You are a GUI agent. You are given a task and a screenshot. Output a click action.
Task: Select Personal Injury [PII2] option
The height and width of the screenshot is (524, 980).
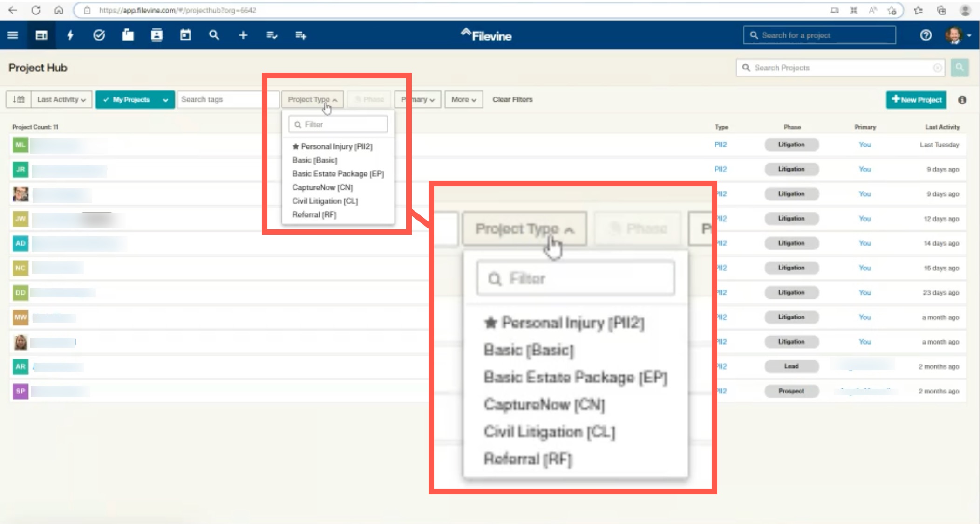(336, 146)
